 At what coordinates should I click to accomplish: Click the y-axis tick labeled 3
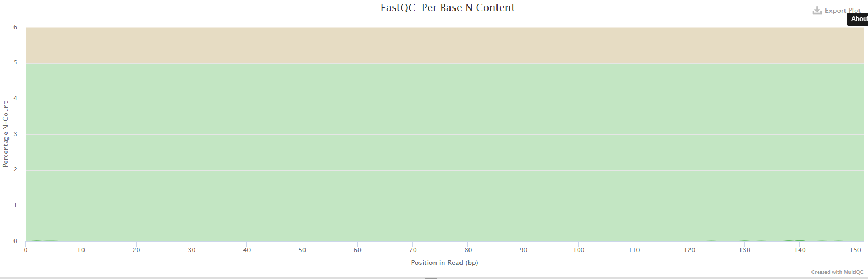point(15,134)
